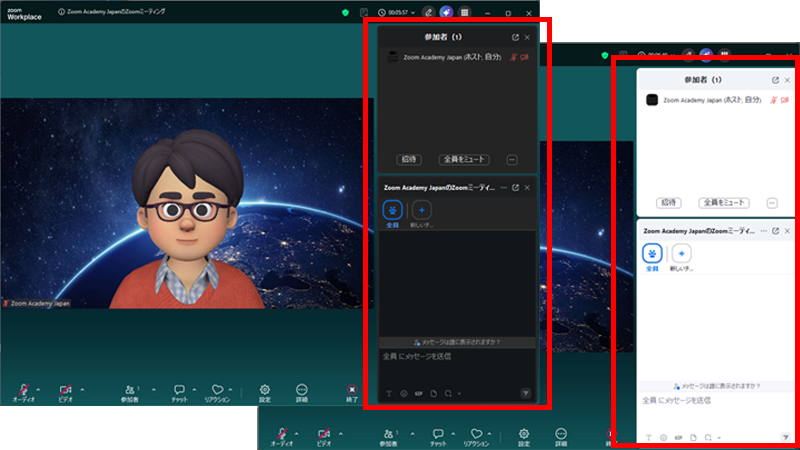
Task: Click the send message icon in the light chat panel
Action: [786, 437]
